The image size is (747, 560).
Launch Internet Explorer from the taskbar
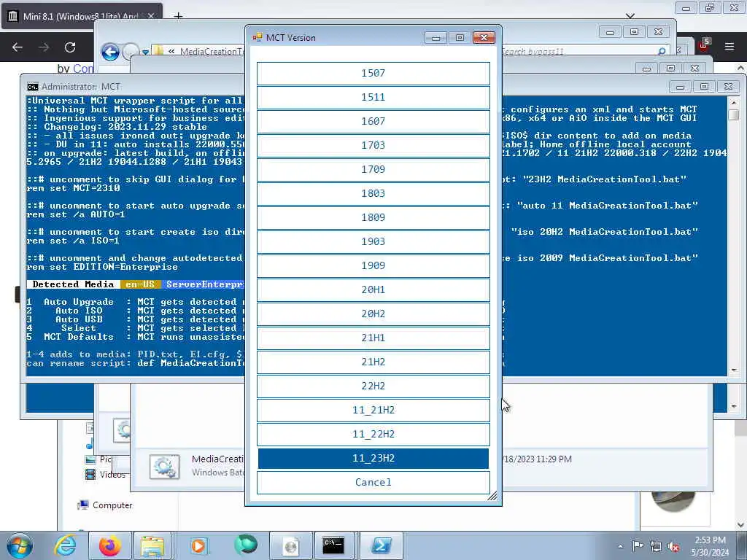[65, 545]
